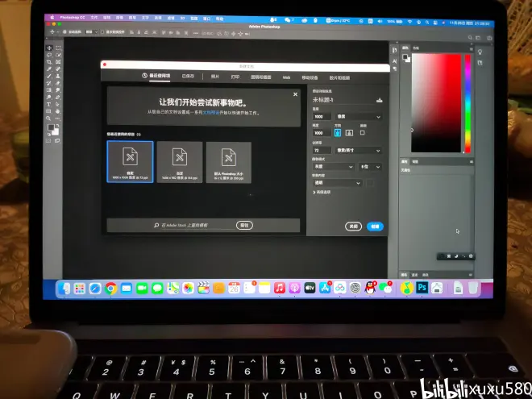Image resolution: width=532 pixels, height=399 pixels.
Task: Toggle show transform controls checkbox
Action: coord(102,32)
